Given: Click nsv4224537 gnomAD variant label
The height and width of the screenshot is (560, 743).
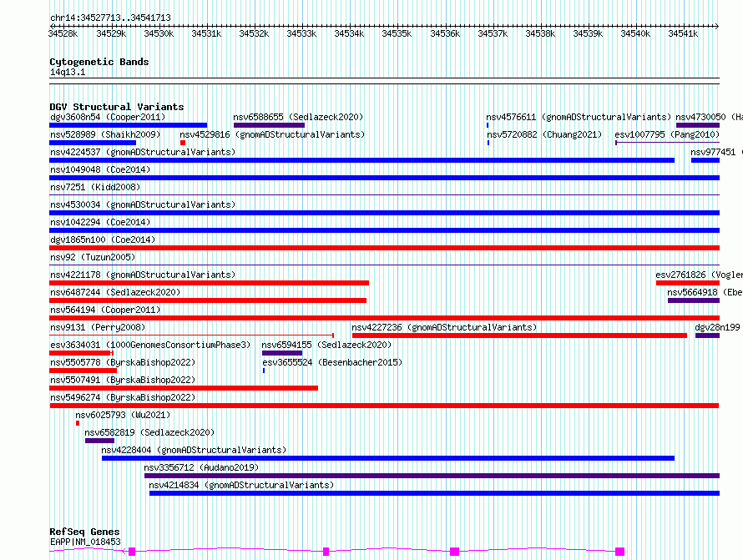Looking at the screenshot, I should (x=143, y=152).
